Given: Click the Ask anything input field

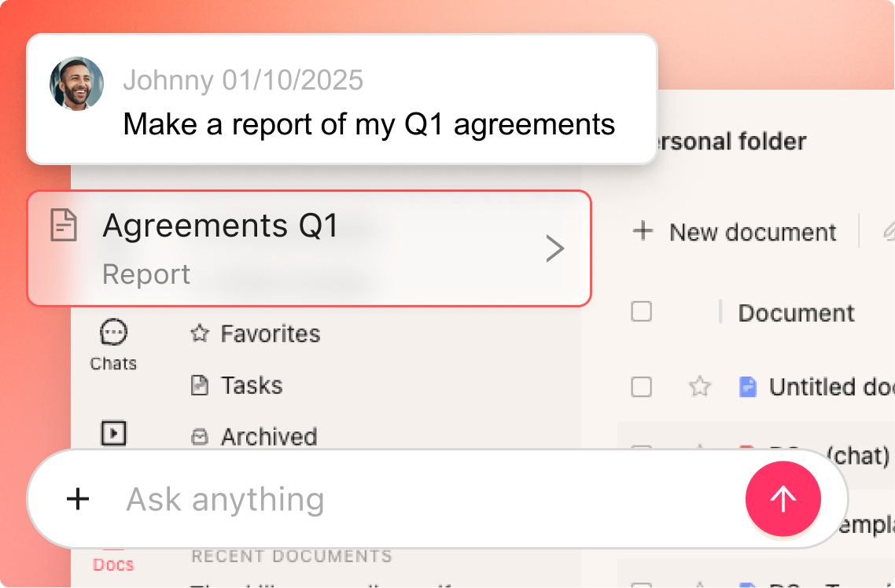Looking at the screenshot, I should (315, 499).
